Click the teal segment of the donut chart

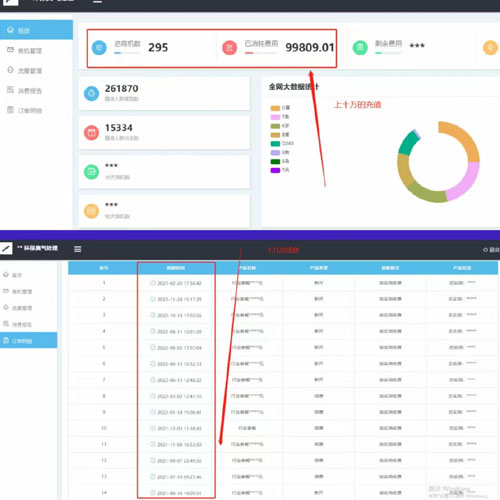408,143
